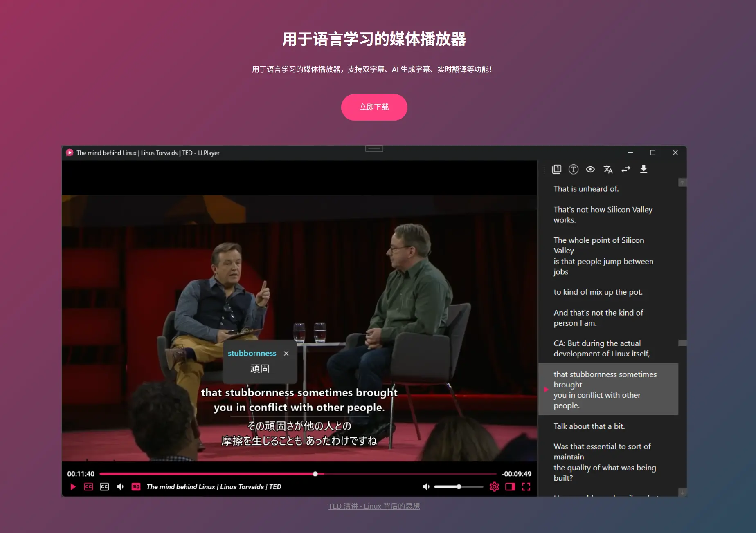The image size is (756, 533).
Task: Click the 立即下载 download button
Action: (374, 107)
